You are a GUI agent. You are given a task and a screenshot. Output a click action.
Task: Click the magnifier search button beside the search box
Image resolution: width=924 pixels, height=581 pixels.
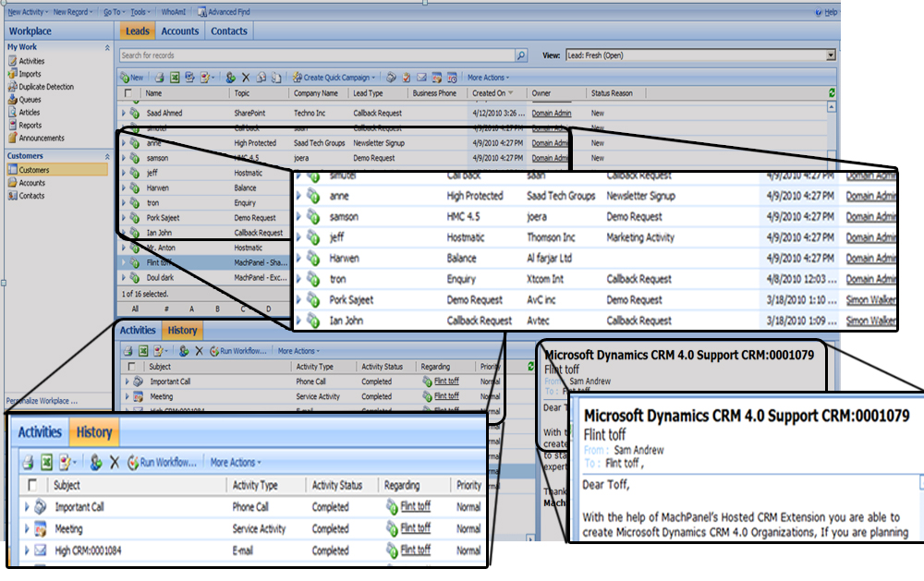(521, 55)
